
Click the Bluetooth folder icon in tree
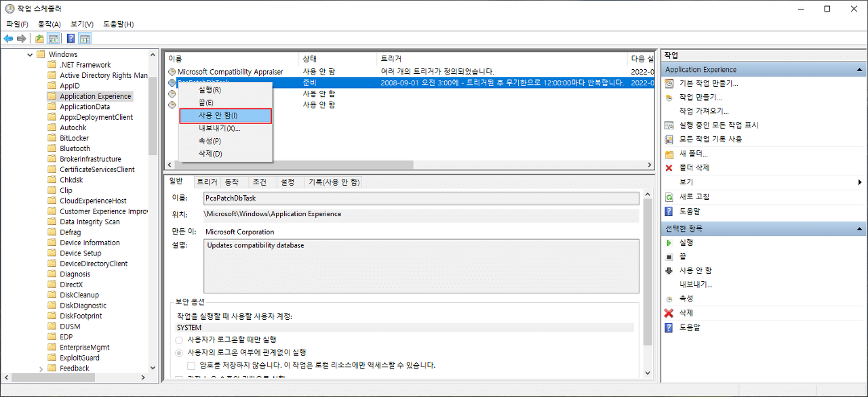[x=52, y=148]
